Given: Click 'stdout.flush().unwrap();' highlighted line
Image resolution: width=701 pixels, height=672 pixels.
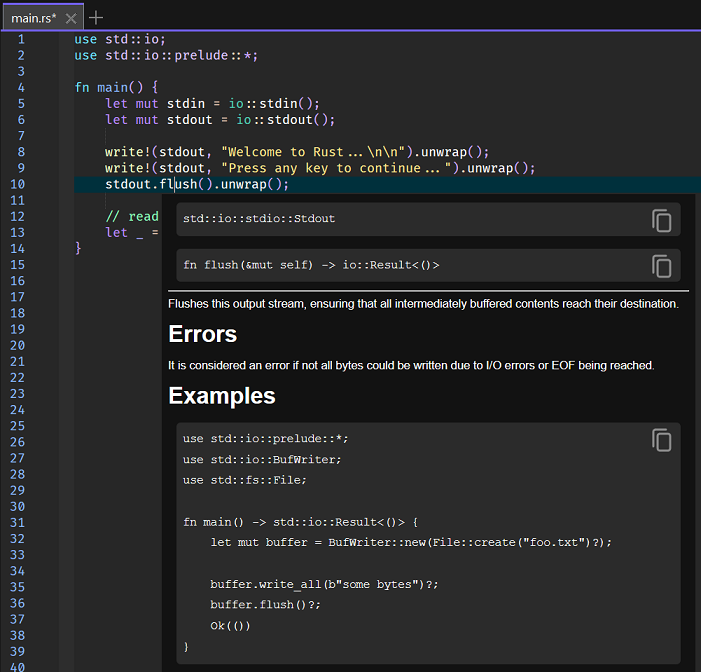Looking at the screenshot, I should pos(197,184).
